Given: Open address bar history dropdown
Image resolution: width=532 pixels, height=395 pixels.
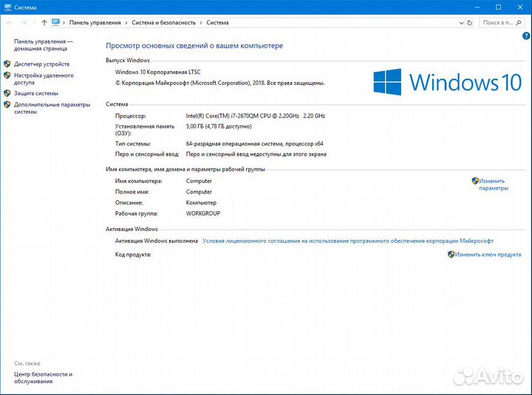Looking at the screenshot, I should [461, 23].
